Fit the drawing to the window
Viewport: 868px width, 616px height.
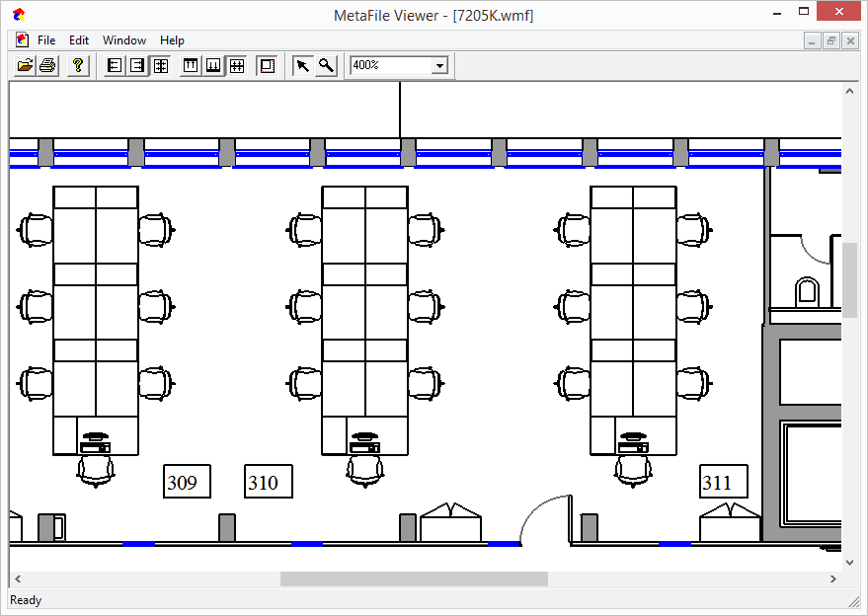pyautogui.click(x=237, y=65)
